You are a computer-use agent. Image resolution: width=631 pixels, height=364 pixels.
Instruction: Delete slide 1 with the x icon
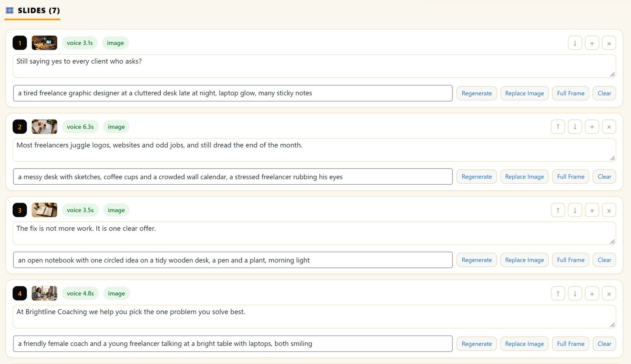[x=609, y=43]
